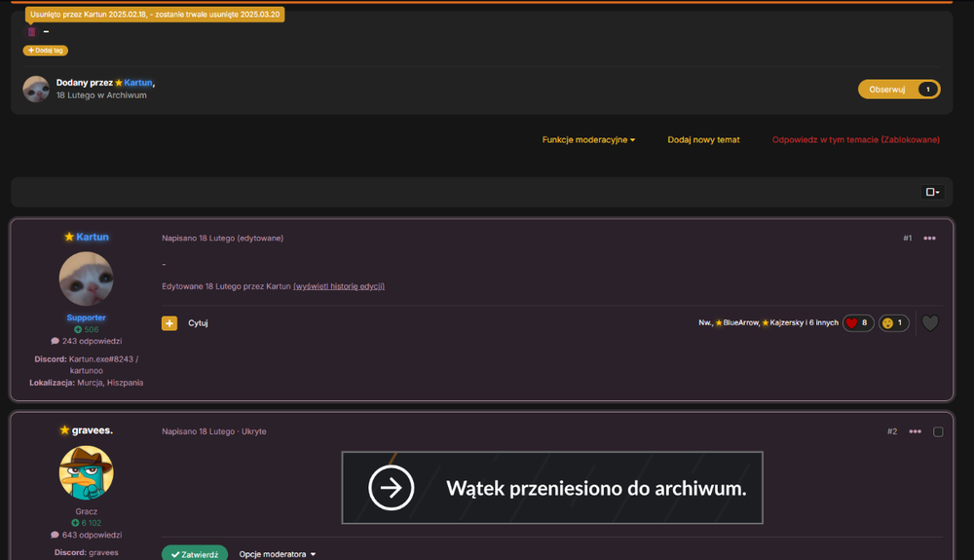
Task: Click red heart reaction count 8
Action: [858, 322]
